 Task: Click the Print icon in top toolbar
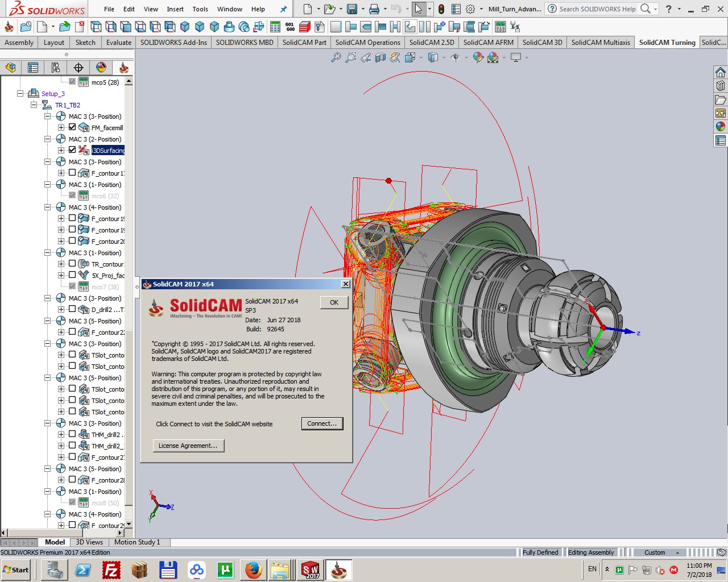pyautogui.click(x=374, y=9)
